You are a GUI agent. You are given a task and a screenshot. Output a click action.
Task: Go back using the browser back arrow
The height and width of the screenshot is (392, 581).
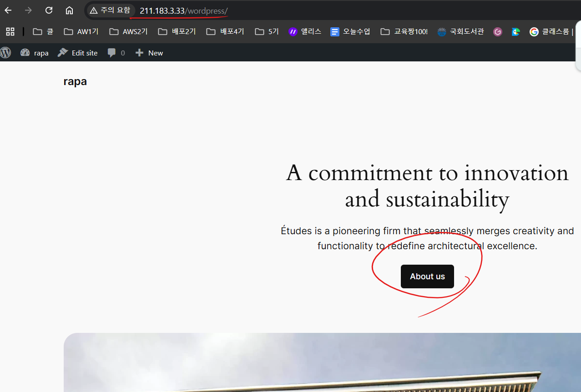8,10
